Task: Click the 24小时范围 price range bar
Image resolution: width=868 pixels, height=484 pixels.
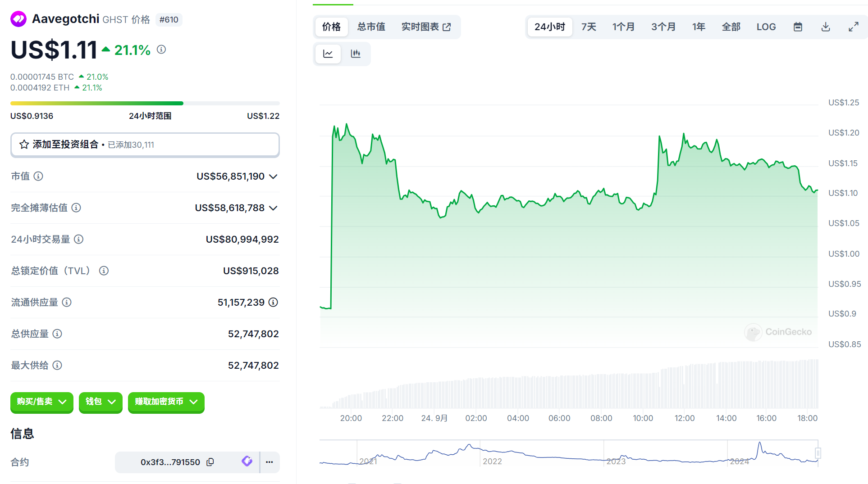Action: [x=145, y=104]
